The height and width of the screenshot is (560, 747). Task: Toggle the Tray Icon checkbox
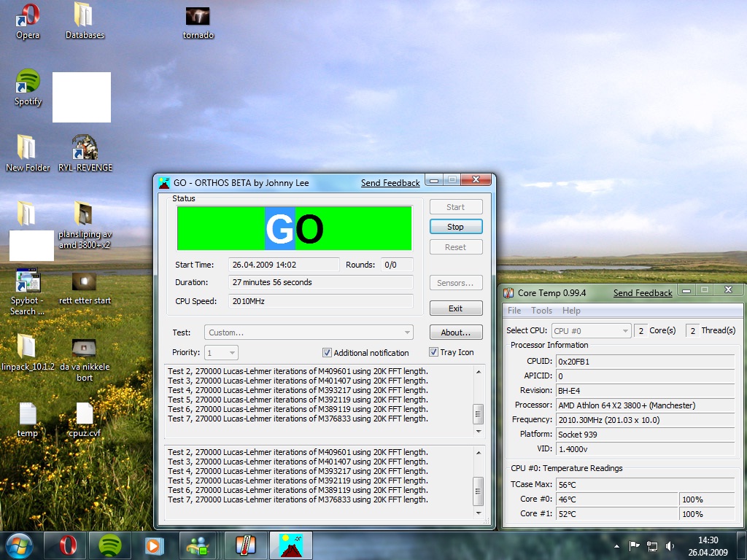click(433, 352)
